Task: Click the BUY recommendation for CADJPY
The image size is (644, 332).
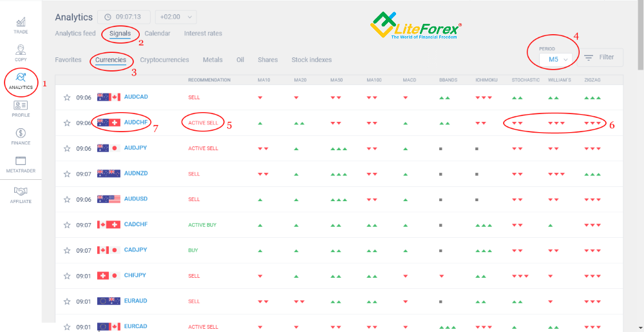Action: click(x=193, y=250)
